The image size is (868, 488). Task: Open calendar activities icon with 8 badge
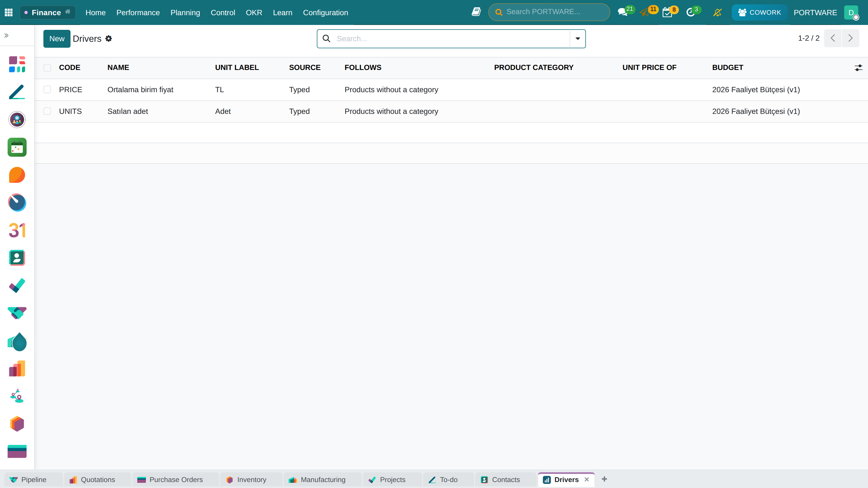point(670,12)
